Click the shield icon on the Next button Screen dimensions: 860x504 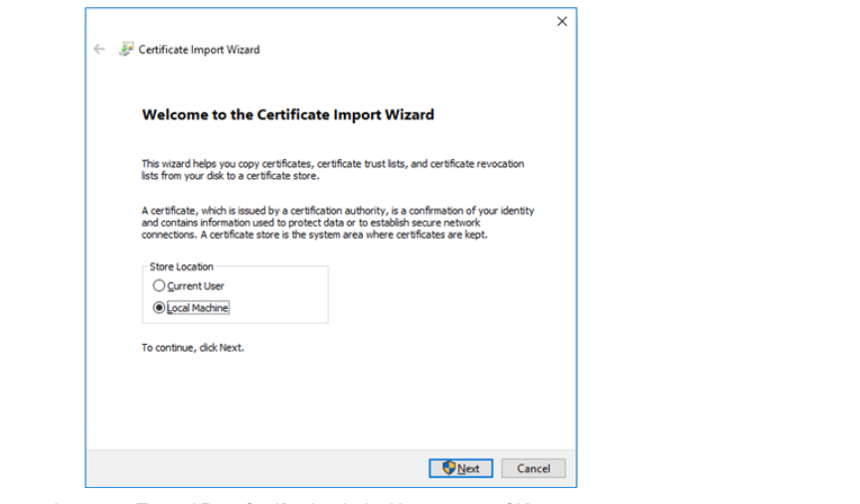449,468
